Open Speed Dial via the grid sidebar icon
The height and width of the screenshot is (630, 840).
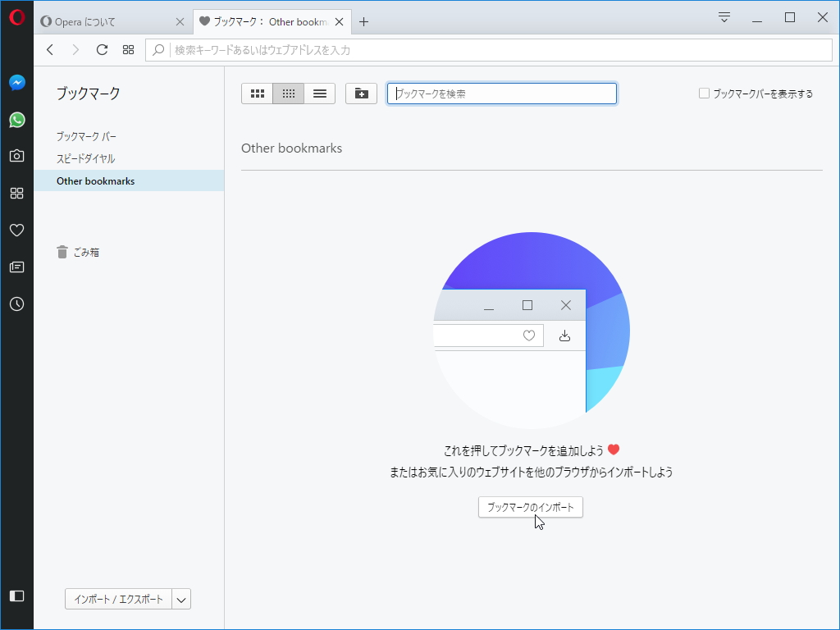point(16,193)
